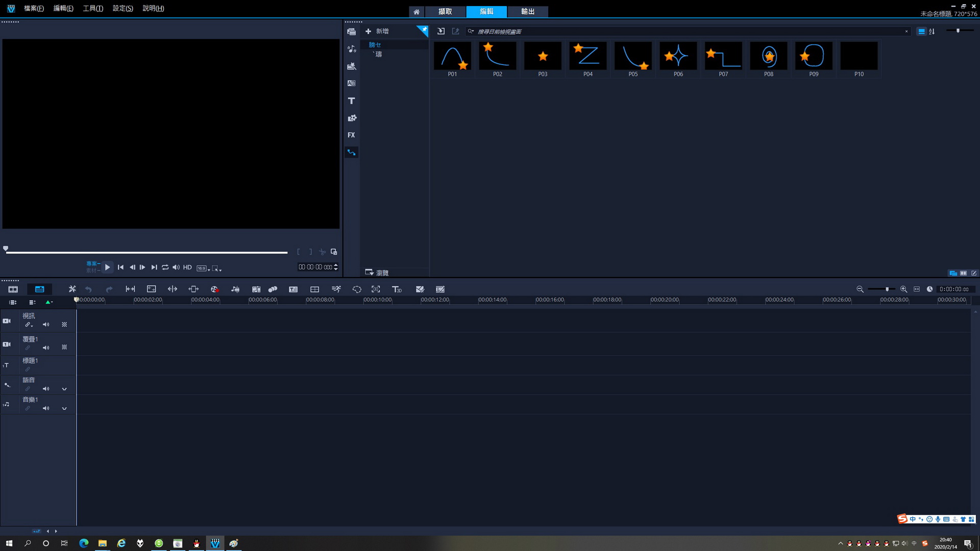Image resolution: width=980 pixels, height=551 pixels.
Task: Open the Mask Creator icon
Action: 357,289
